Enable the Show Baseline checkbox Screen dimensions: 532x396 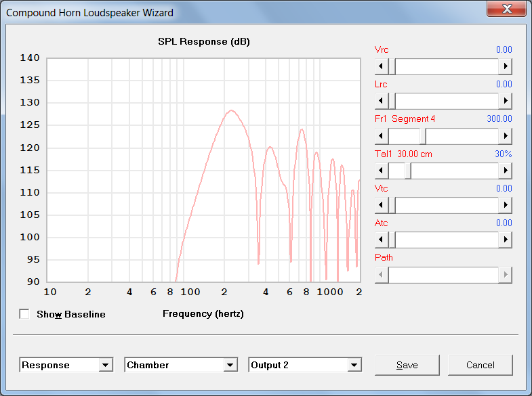pyautogui.click(x=24, y=314)
